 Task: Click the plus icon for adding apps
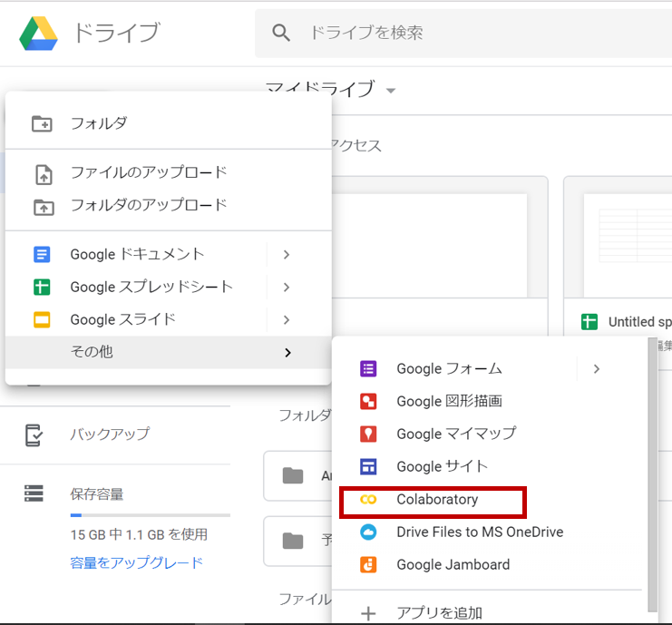pos(368,613)
